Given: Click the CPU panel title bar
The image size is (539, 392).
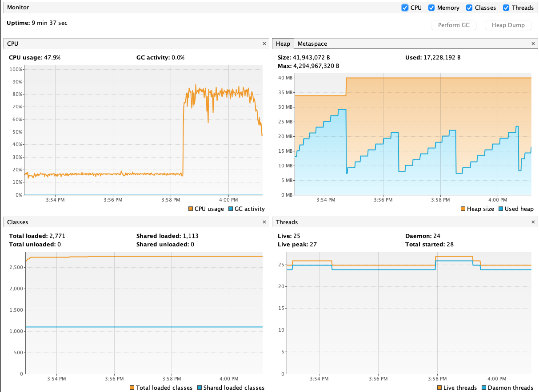Looking at the screenshot, I should click(x=136, y=44).
